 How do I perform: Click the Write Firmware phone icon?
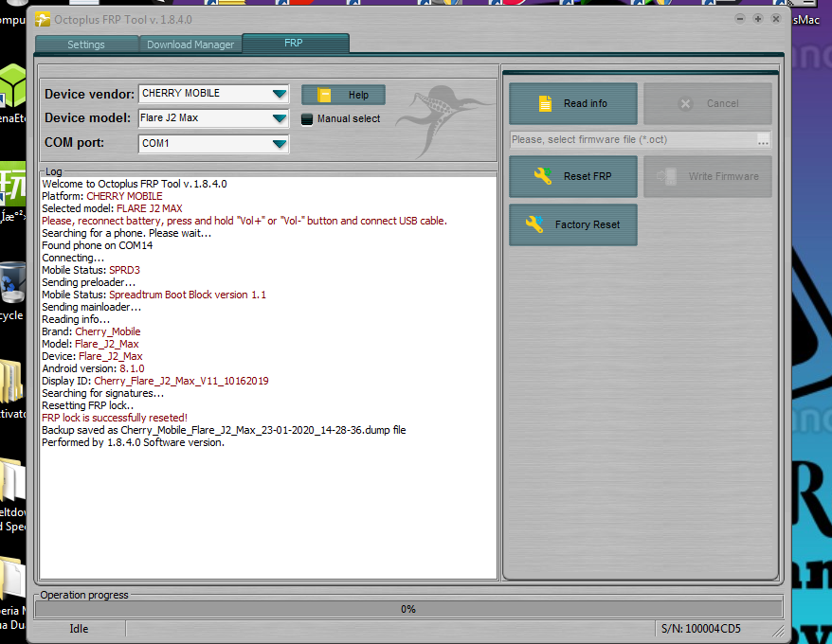tap(666, 176)
